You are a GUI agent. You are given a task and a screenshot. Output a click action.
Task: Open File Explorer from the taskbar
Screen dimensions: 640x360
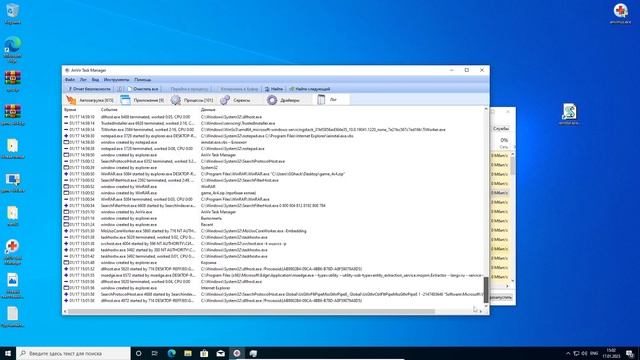[x=188, y=353]
